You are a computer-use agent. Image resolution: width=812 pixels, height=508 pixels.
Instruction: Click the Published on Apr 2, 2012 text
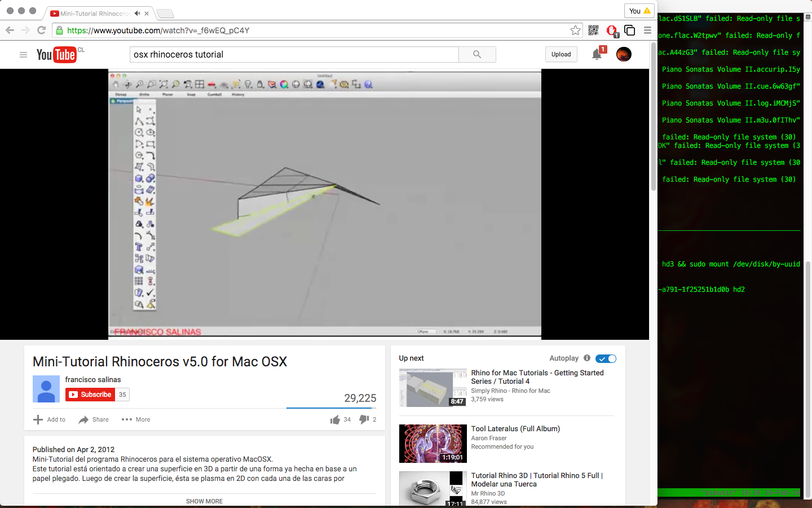(73, 449)
